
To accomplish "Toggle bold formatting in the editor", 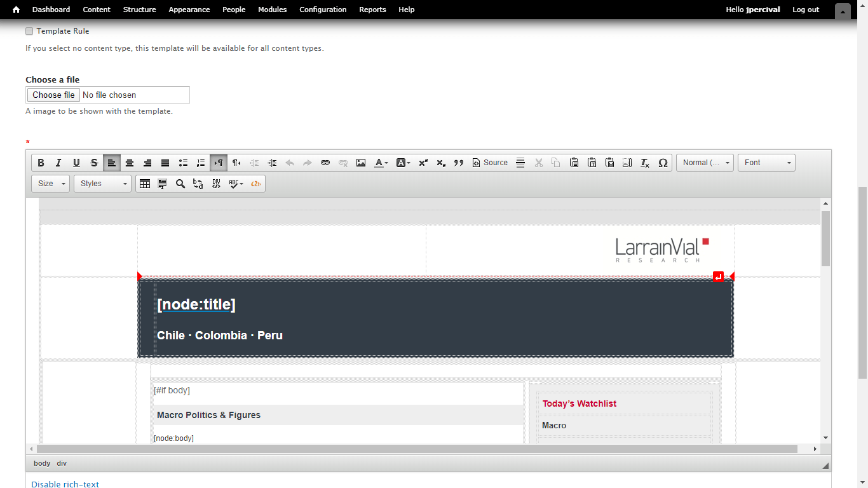I will 41,162.
